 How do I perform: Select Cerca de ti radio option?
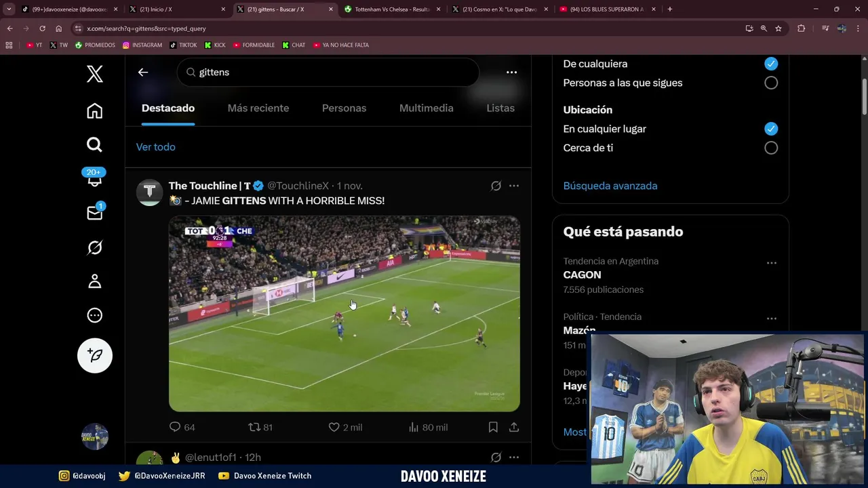coord(771,148)
